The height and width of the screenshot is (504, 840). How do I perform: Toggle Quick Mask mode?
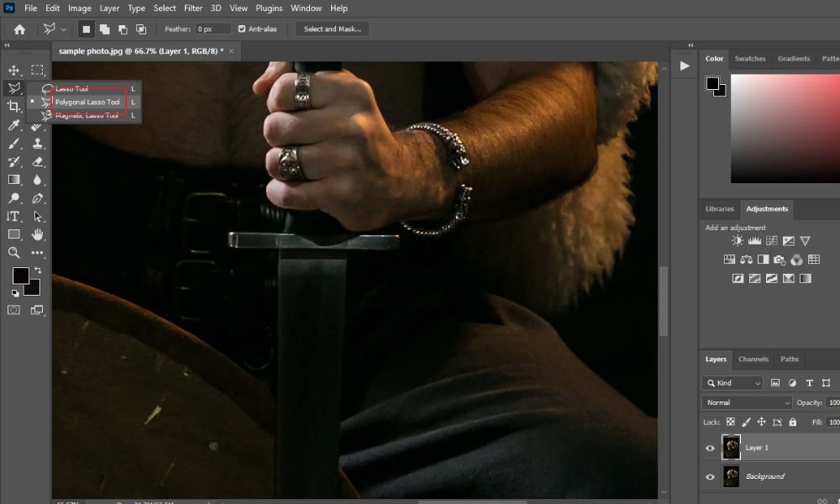click(14, 310)
